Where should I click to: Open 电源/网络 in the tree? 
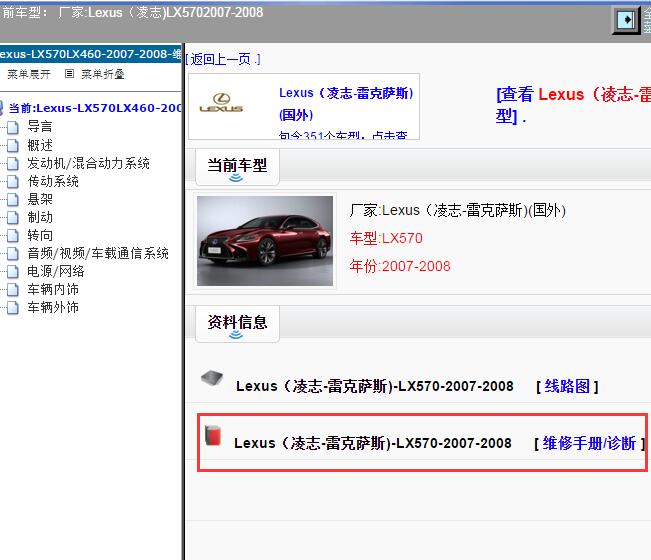(x=56, y=271)
